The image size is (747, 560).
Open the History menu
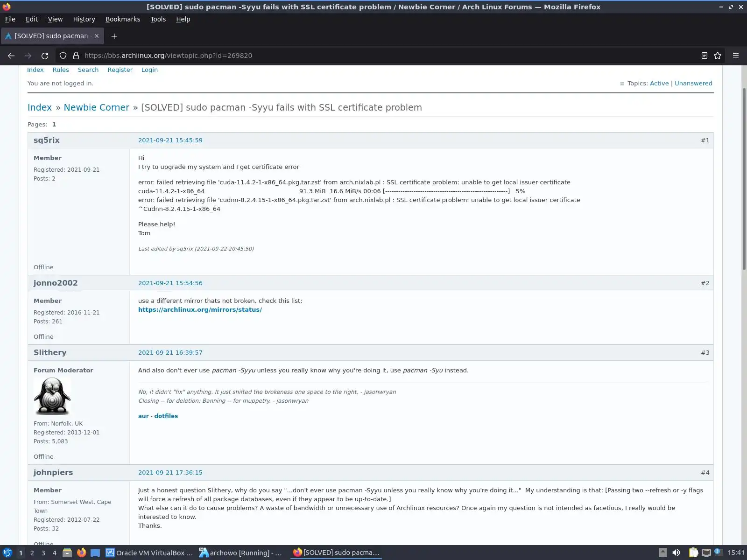tap(84, 19)
